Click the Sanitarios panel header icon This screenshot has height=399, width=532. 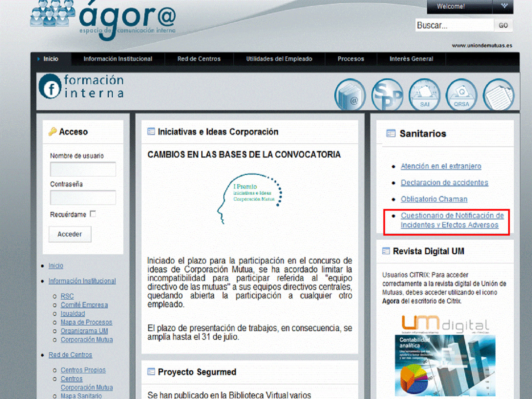pos(391,133)
